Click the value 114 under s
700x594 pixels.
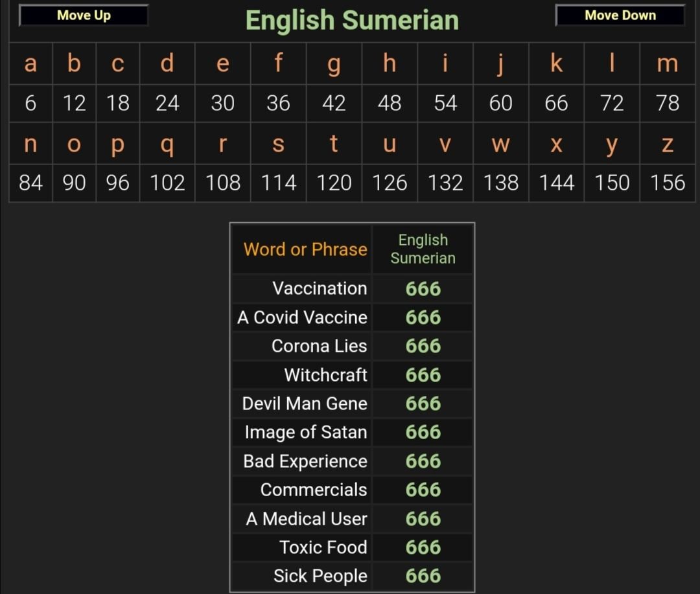[x=278, y=183]
